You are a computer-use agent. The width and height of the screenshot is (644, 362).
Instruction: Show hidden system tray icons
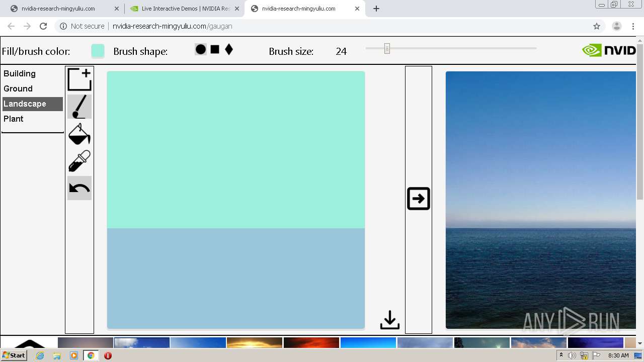point(561,355)
